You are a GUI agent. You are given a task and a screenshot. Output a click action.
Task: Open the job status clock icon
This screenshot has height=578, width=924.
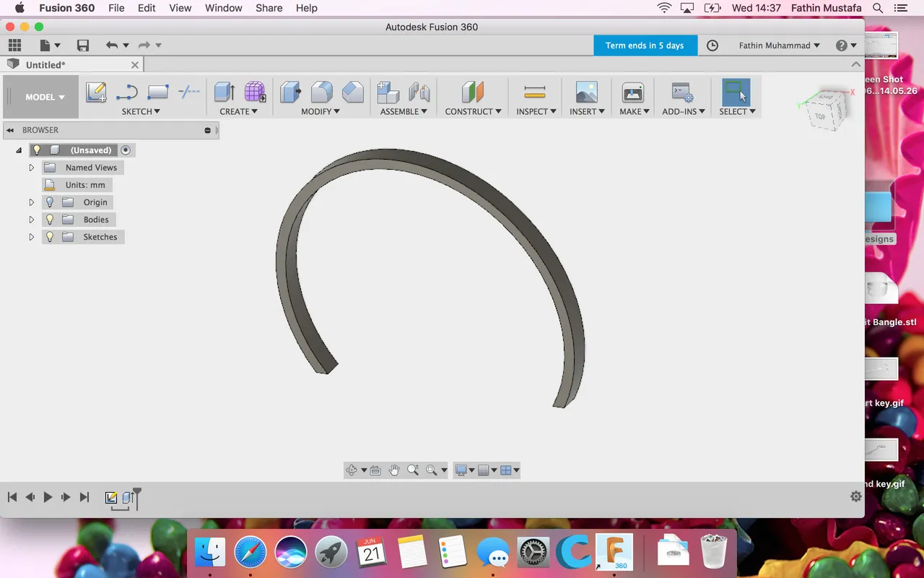pyautogui.click(x=712, y=46)
